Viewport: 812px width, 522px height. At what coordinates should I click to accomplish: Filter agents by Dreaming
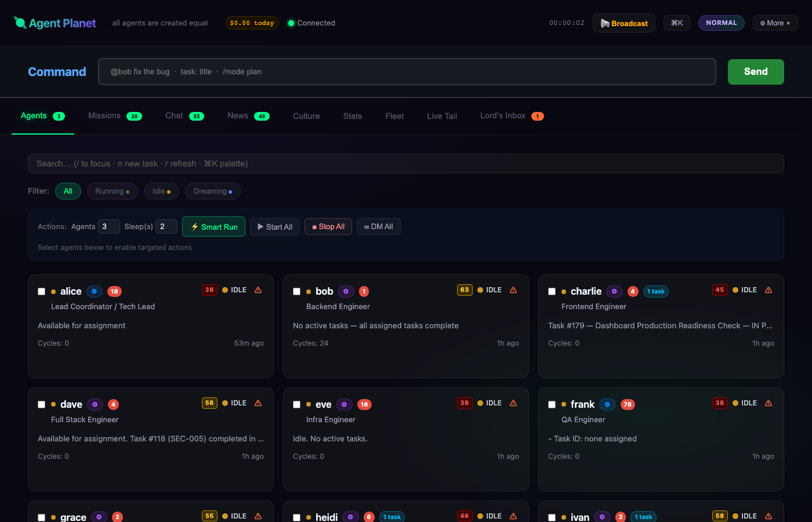pyautogui.click(x=213, y=191)
